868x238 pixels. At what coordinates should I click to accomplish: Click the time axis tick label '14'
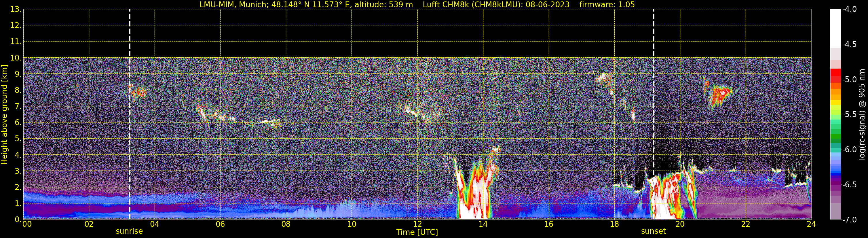point(483,224)
